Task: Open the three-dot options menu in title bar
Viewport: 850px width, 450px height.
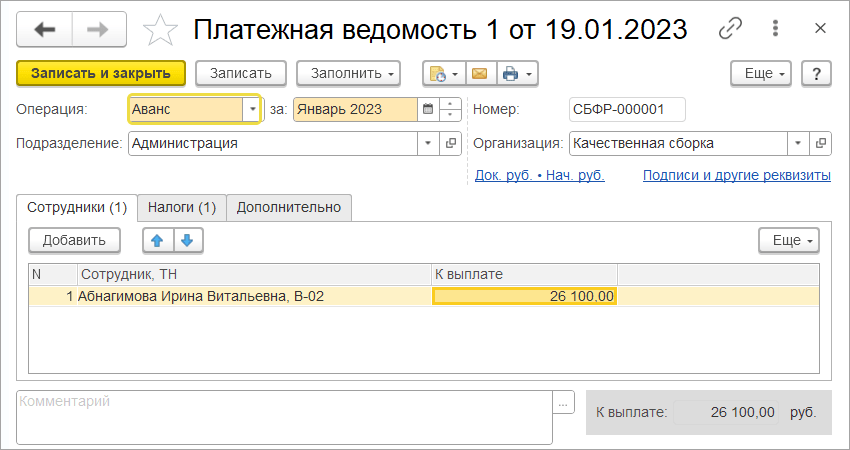Action: click(x=776, y=28)
